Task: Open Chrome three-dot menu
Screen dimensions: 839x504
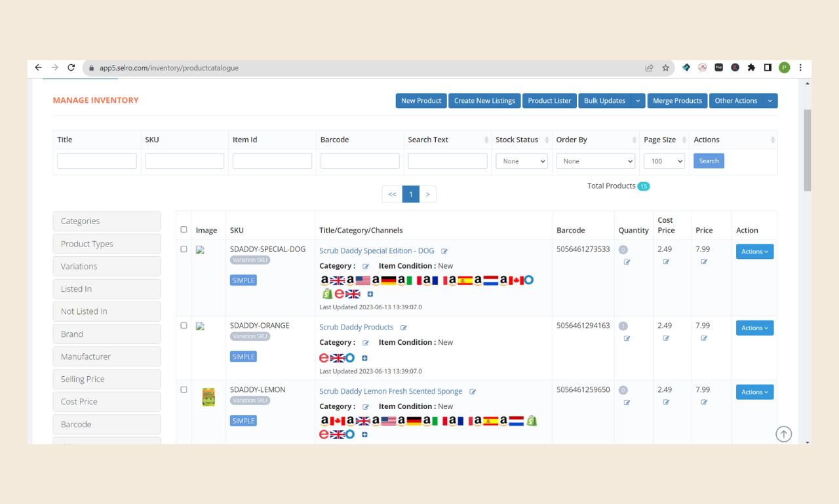Action: click(800, 68)
